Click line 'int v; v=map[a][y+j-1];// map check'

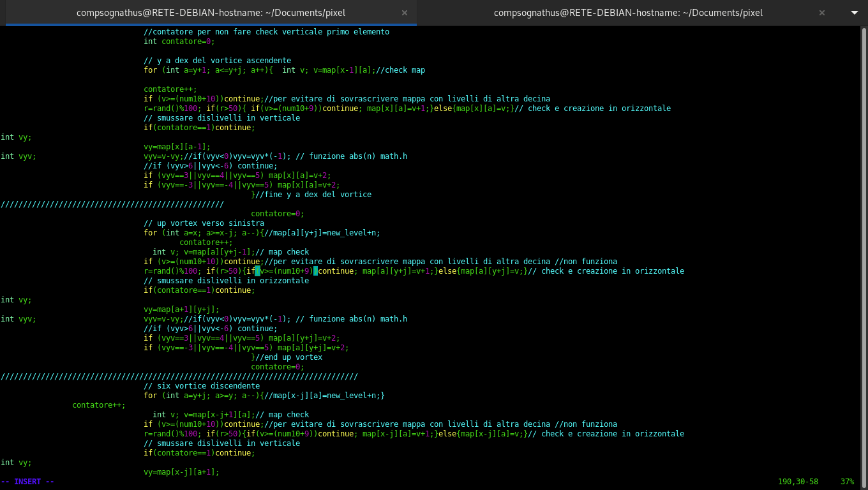[x=231, y=252]
